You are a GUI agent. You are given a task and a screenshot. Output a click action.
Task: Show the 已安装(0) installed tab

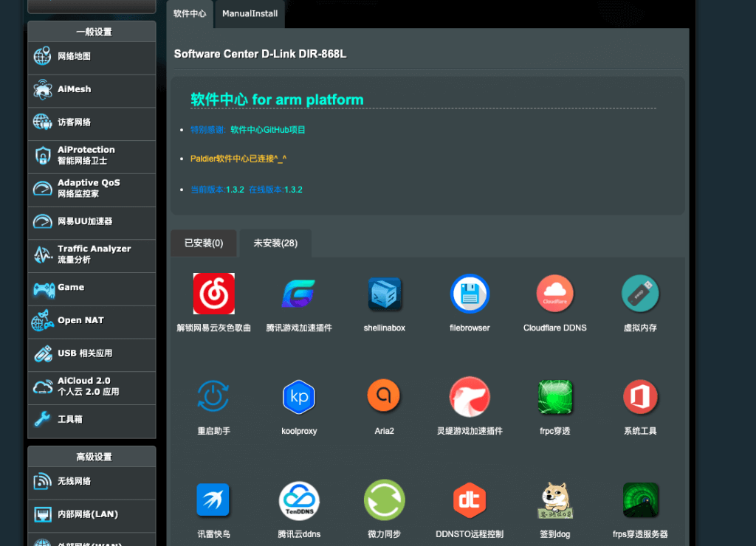click(x=204, y=243)
